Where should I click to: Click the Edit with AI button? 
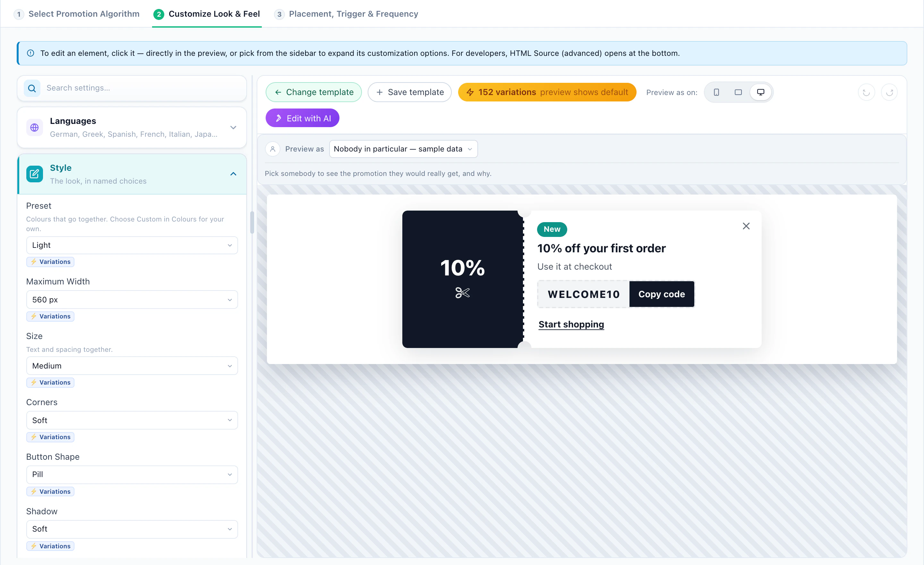pos(302,118)
